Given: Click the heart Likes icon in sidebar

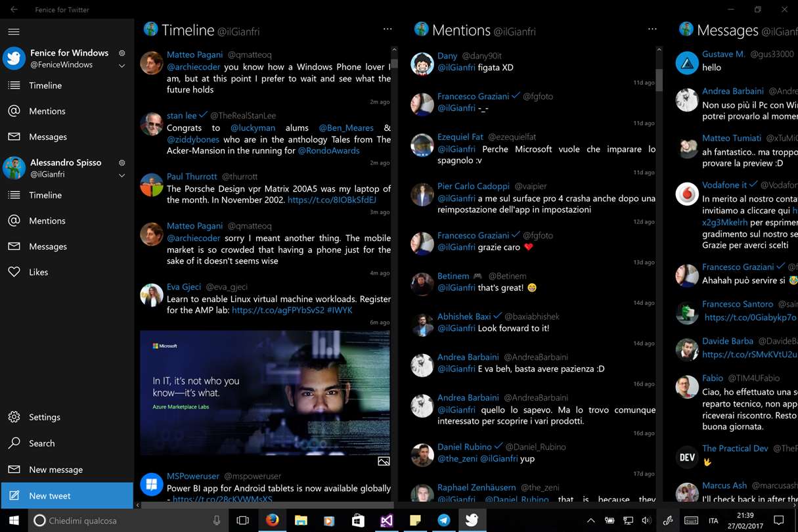Looking at the screenshot, I should 14,272.
